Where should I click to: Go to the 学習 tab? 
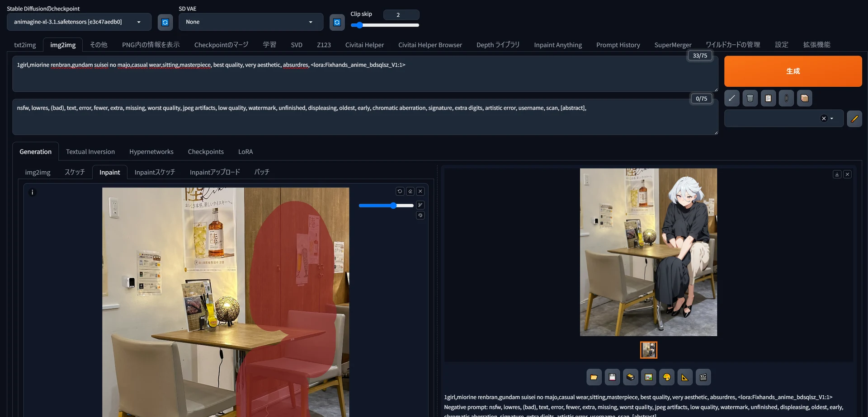tap(269, 45)
